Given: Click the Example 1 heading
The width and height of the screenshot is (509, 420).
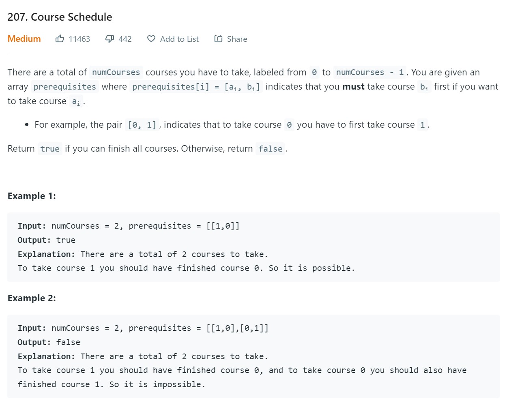Looking at the screenshot, I should (32, 196).
